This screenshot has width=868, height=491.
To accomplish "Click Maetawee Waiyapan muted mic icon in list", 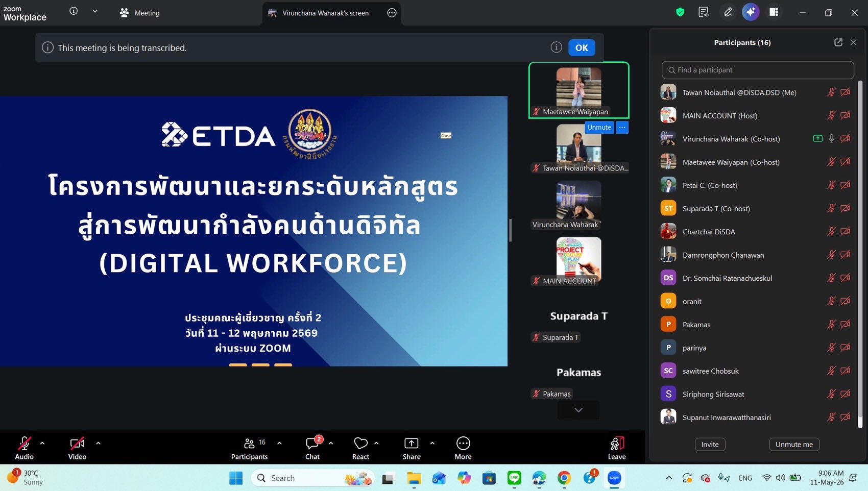I will pyautogui.click(x=831, y=162).
